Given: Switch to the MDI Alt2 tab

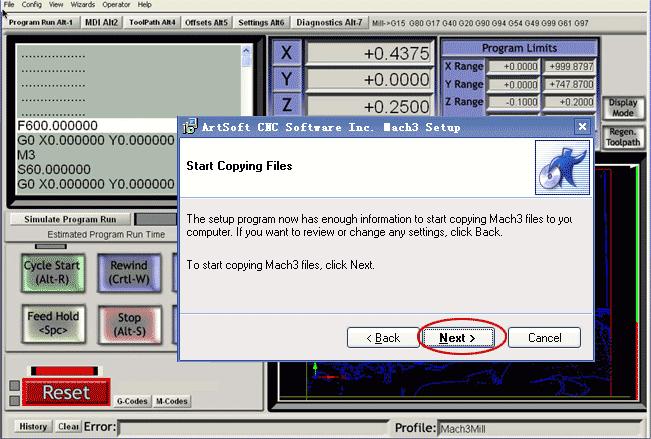Looking at the screenshot, I should click(x=101, y=22).
